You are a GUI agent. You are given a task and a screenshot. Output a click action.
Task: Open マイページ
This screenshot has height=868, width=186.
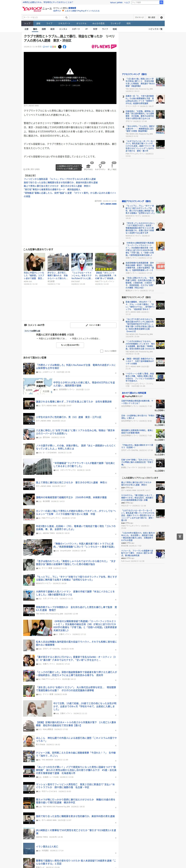click(x=139, y=18)
